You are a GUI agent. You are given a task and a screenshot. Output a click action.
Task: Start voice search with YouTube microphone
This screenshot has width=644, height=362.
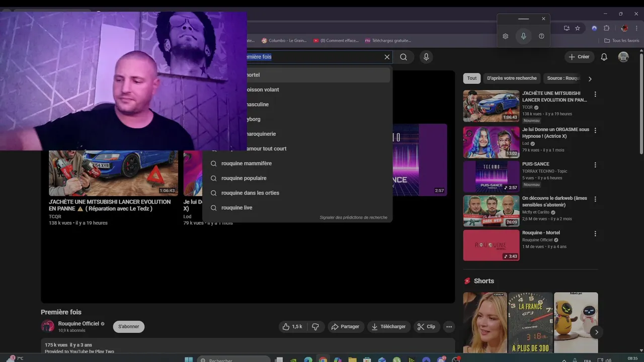[426, 57]
